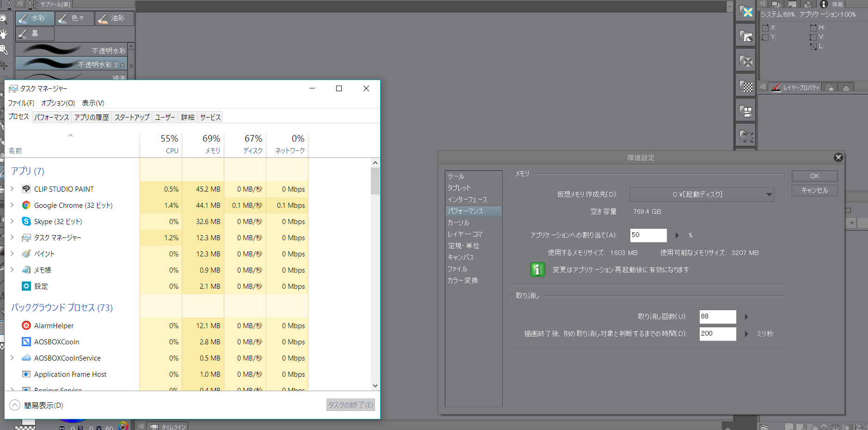Image resolution: width=868 pixels, height=430 pixels.
Task: Open the checkered tone material folder icon
Action: point(745,86)
